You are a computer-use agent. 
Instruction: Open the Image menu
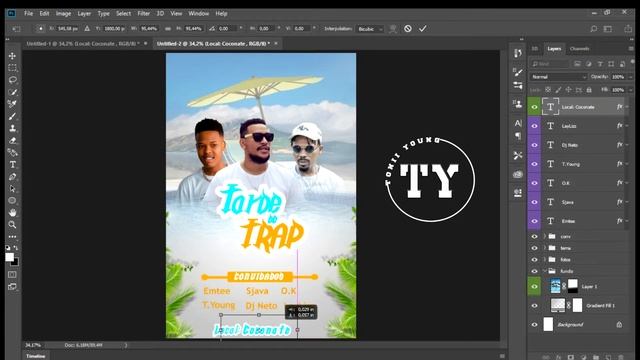click(63, 13)
